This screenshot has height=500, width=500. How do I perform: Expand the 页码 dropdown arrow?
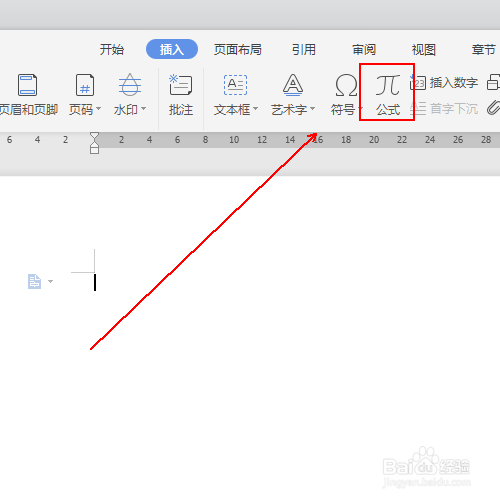pyautogui.click(x=98, y=109)
